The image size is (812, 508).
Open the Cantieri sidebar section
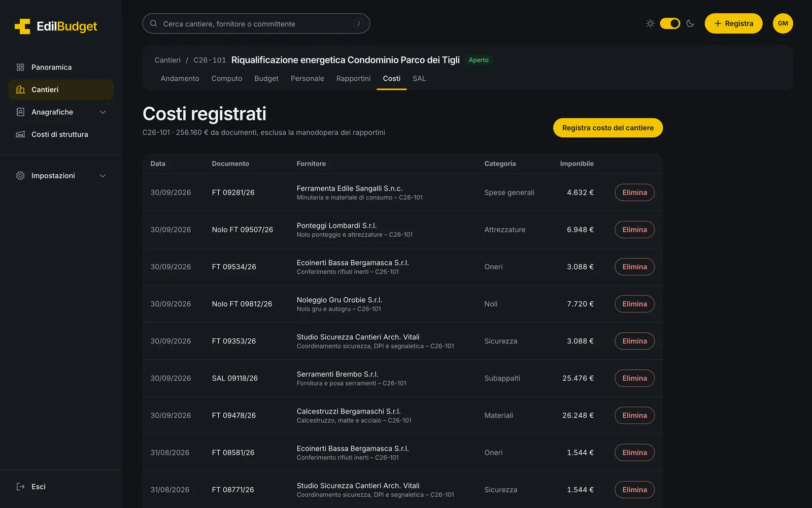tap(61, 89)
